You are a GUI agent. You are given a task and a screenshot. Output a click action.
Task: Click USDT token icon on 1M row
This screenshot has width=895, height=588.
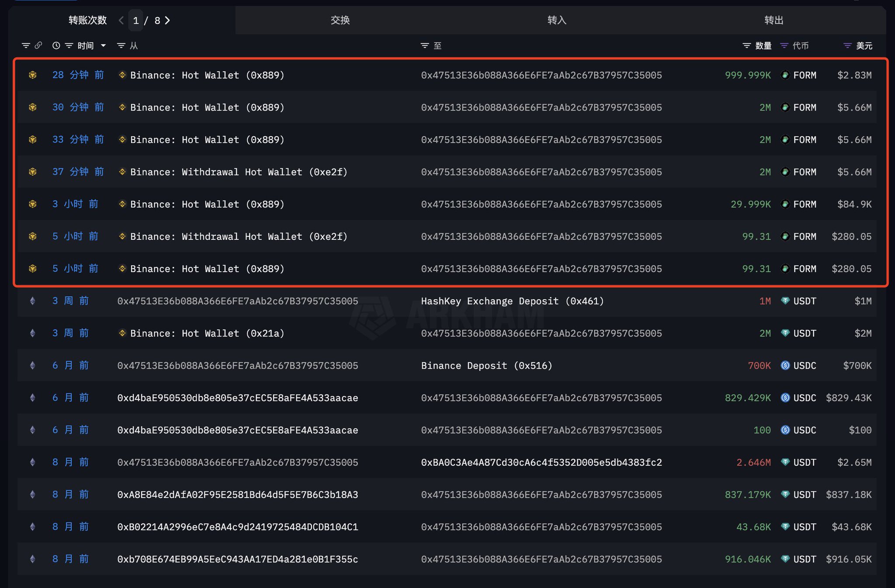pyautogui.click(x=785, y=301)
